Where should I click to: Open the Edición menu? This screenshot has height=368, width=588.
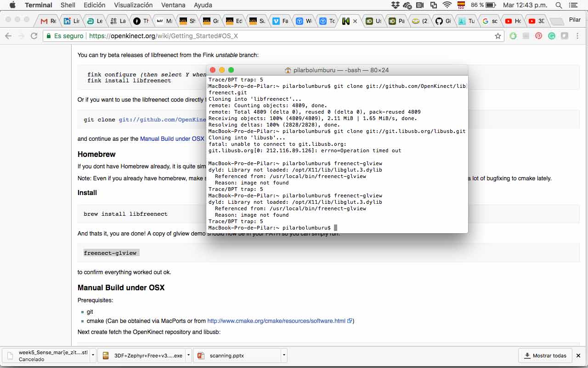pos(95,5)
